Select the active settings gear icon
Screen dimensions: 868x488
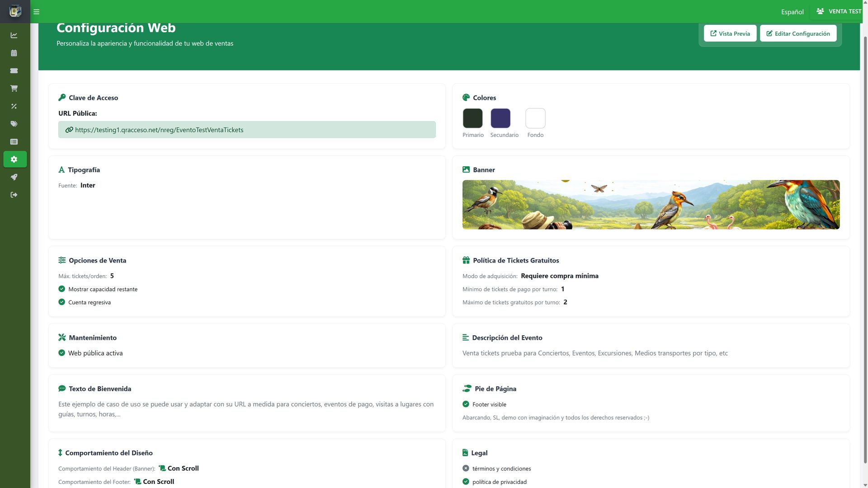click(14, 159)
